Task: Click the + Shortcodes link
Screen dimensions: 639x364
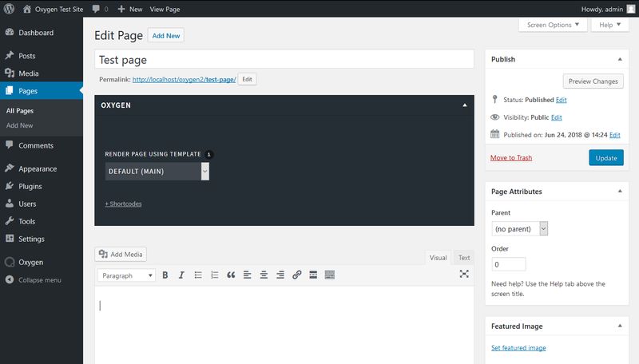Action: tap(123, 204)
